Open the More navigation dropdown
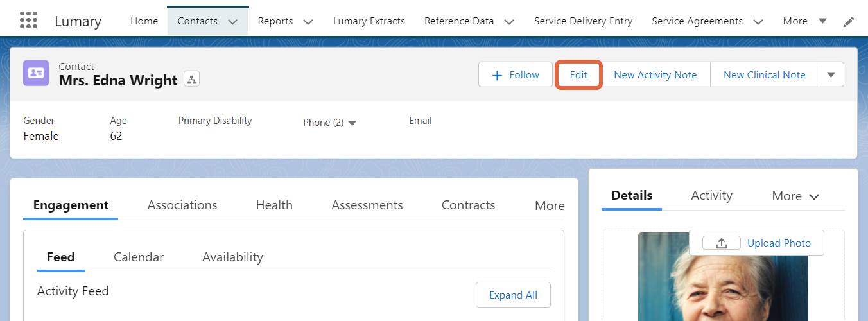This screenshot has height=321, width=868. tap(805, 21)
